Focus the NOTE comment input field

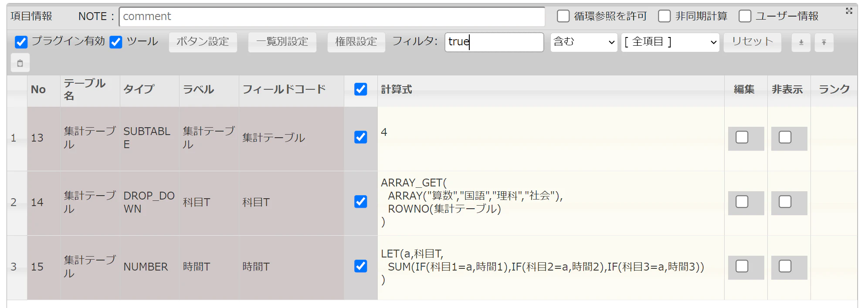coord(332,17)
